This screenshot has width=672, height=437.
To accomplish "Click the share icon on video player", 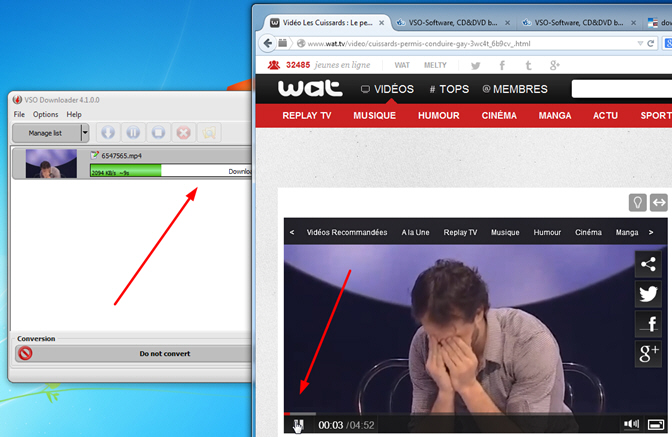I will (x=648, y=264).
